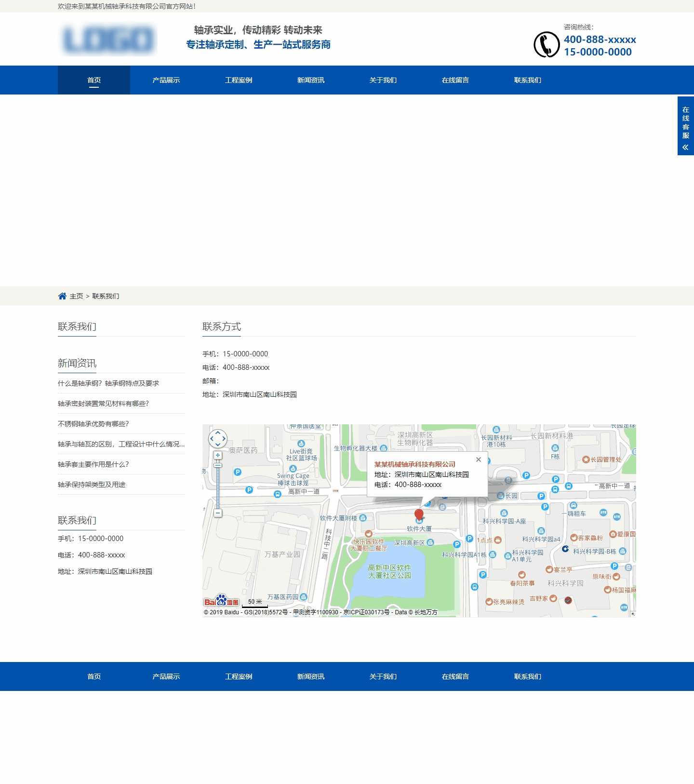
Task: Click the 400-888-xxxxx hotline number in header
Action: [600, 40]
